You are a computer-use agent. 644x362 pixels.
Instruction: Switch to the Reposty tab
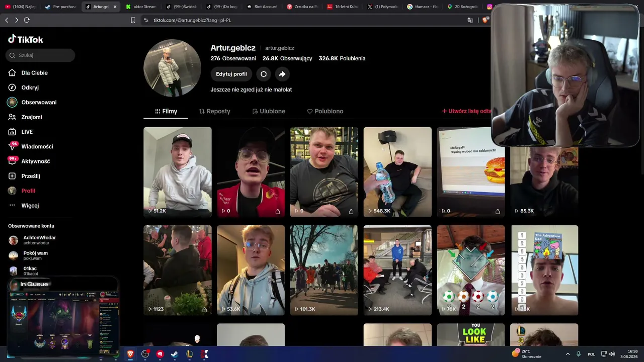pos(215,111)
